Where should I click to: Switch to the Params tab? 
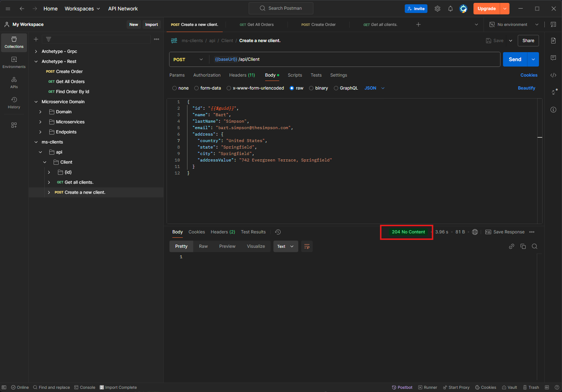click(x=177, y=75)
